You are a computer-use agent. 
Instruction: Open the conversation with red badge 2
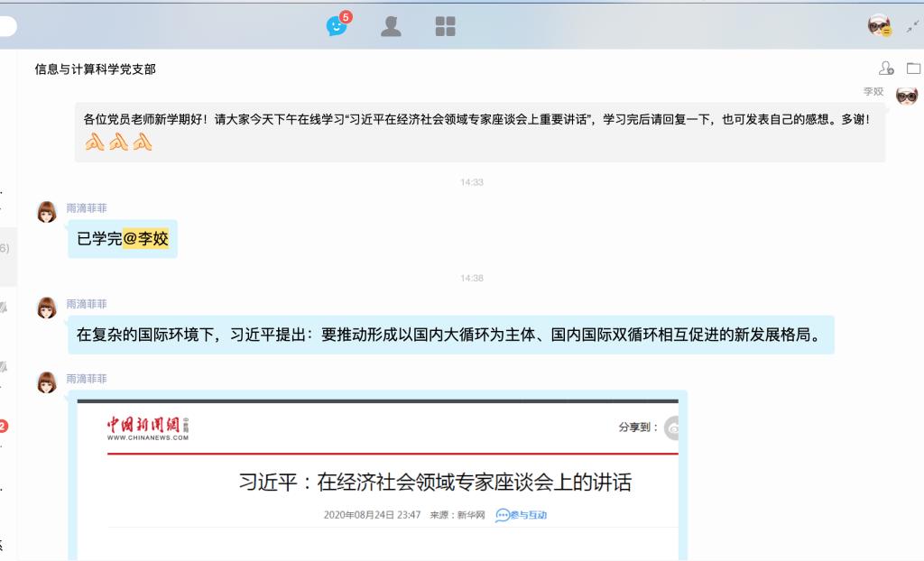pos(4,426)
